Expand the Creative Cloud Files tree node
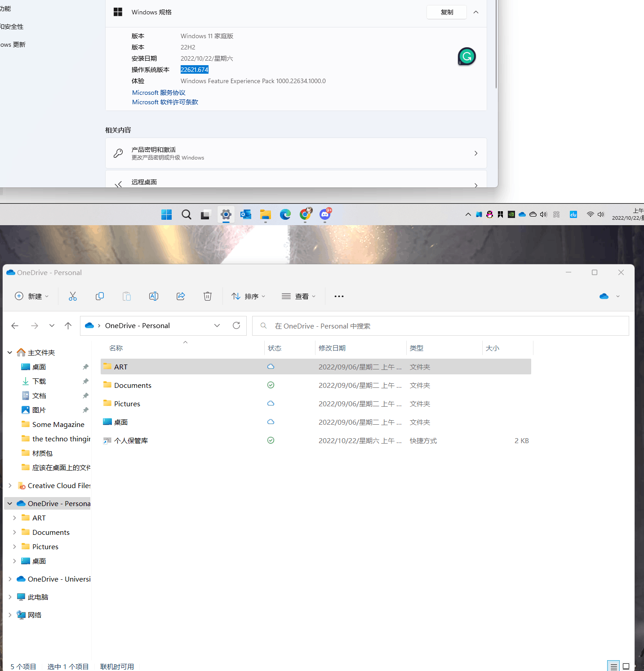Screen dimensions: 644x671 click(x=10, y=485)
